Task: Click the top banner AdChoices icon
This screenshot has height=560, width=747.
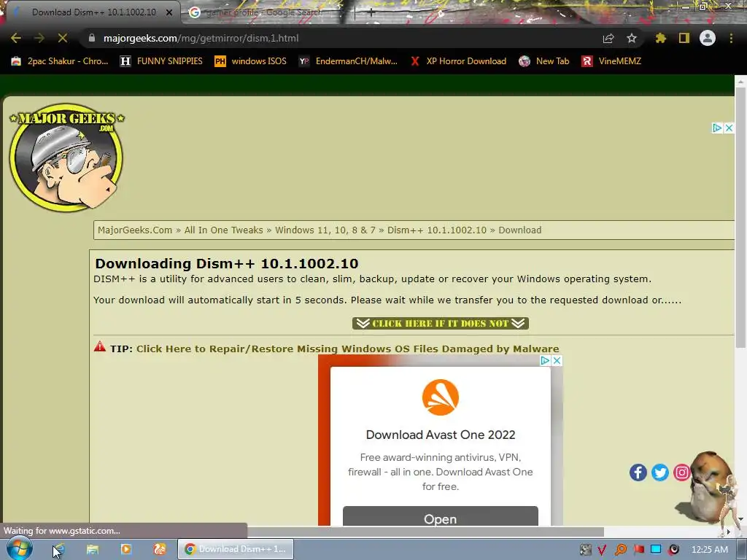Action: click(717, 128)
